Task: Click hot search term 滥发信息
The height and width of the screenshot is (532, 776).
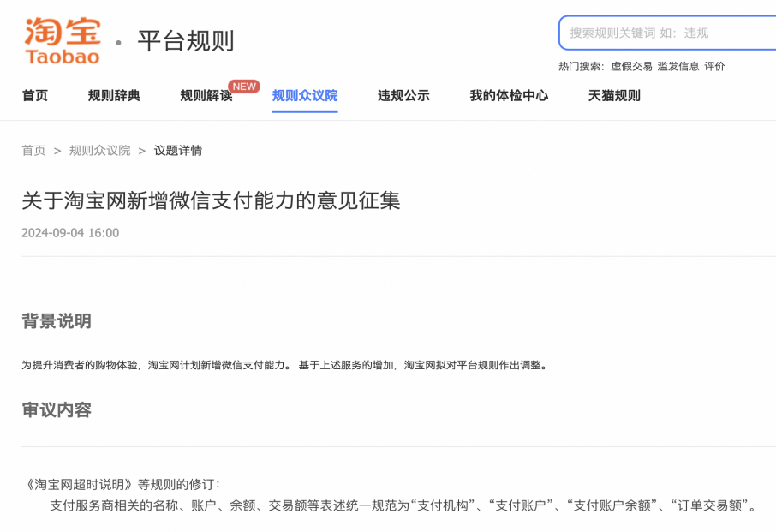Action: (678, 66)
